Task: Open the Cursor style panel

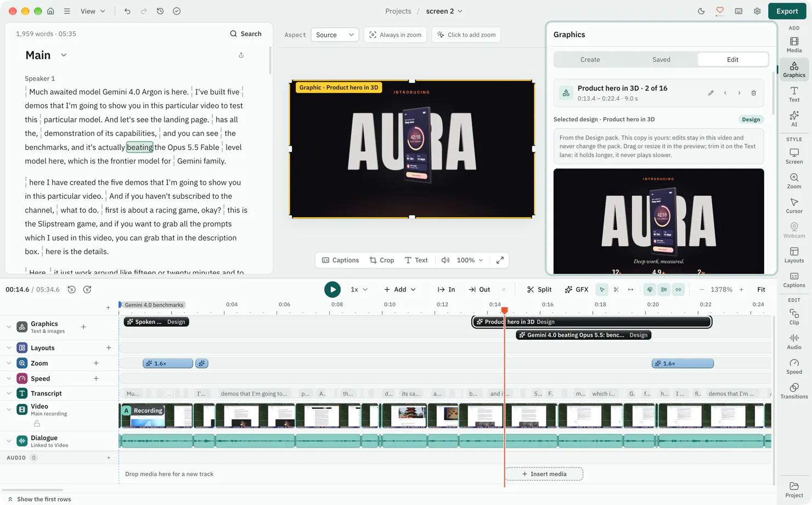Action: pyautogui.click(x=794, y=206)
